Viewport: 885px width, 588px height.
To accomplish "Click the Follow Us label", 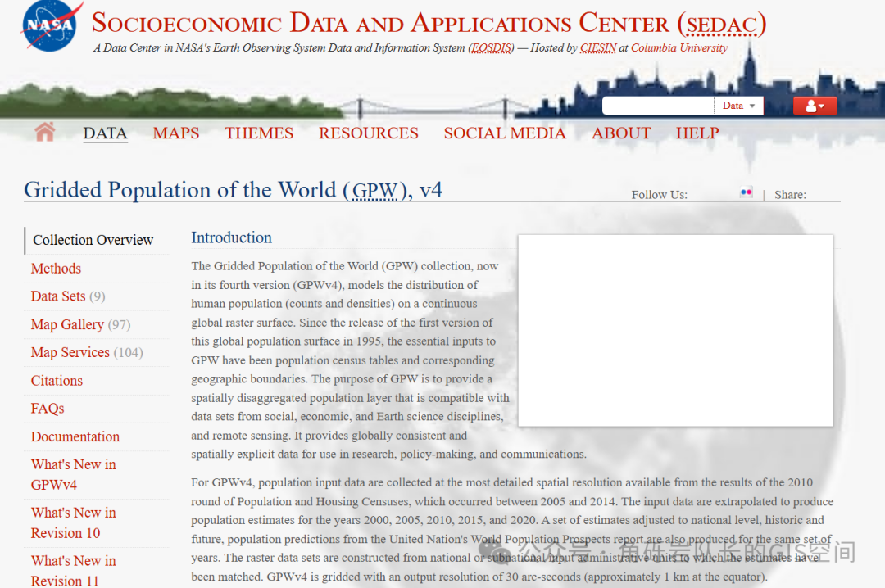I will click(x=659, y=195).
